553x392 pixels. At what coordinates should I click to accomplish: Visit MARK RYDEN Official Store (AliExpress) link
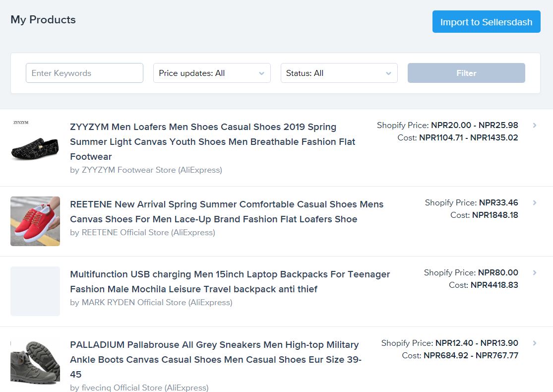pyautogui.click(x=157, y=302)
